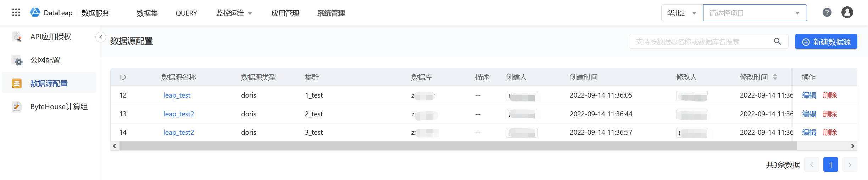Open the help question mark icon
Image resolution: width=868 pixels, height=180 pixels.
click(x=827, y=13)
